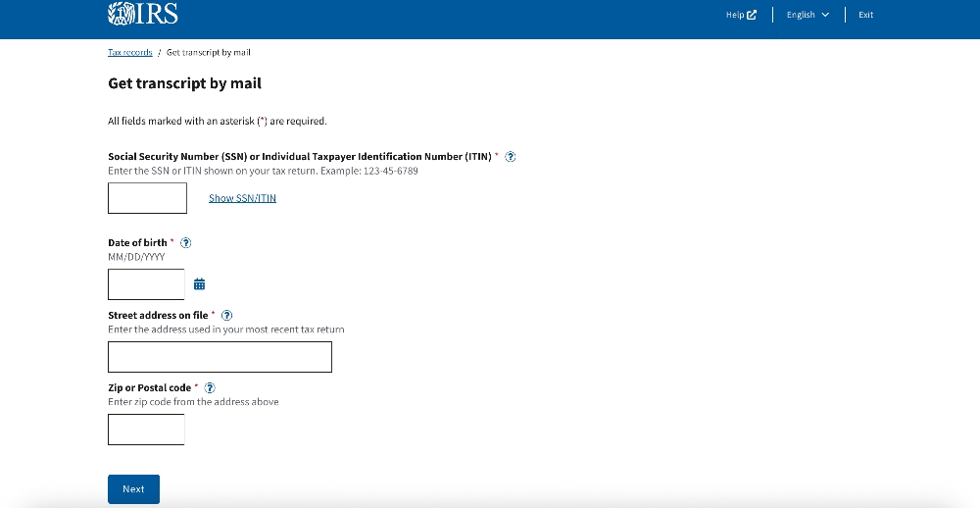Click the 'Get transcript by mail' breadcrumb text
980x508 pixels.
[208, 52]
